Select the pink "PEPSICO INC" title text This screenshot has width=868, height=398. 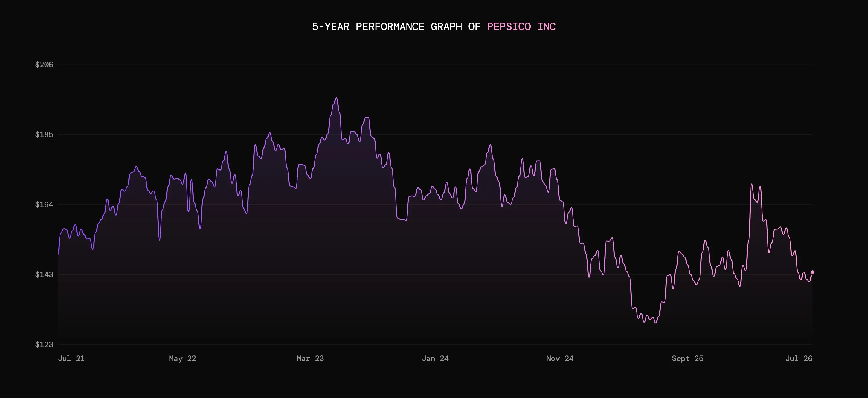(x=521, y=27)
